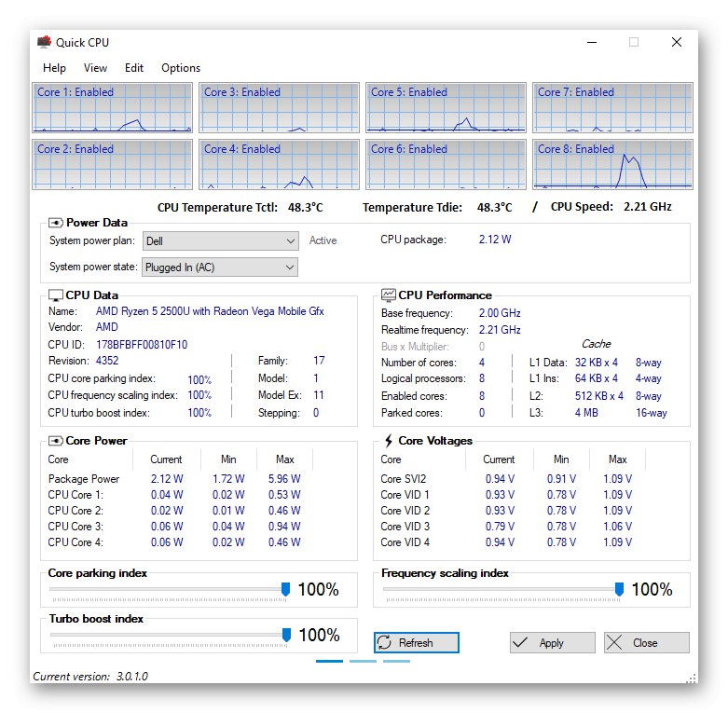This screenshot has height=713, width=728.
Task: Click the CPU package 2.12 W value
Action: pos(494,239)
